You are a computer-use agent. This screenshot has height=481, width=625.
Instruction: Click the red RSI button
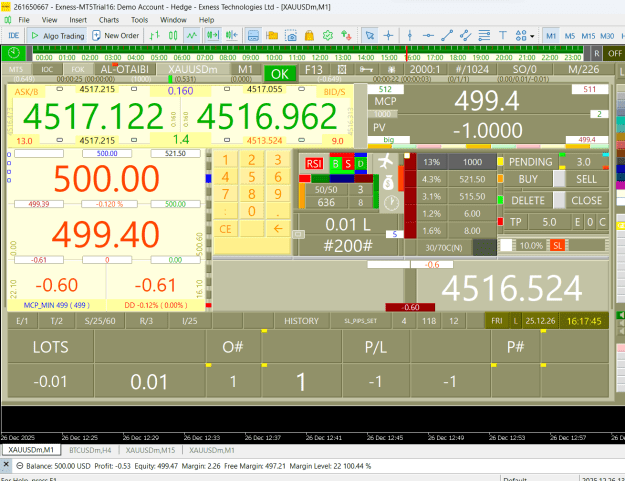click(314, 163)
